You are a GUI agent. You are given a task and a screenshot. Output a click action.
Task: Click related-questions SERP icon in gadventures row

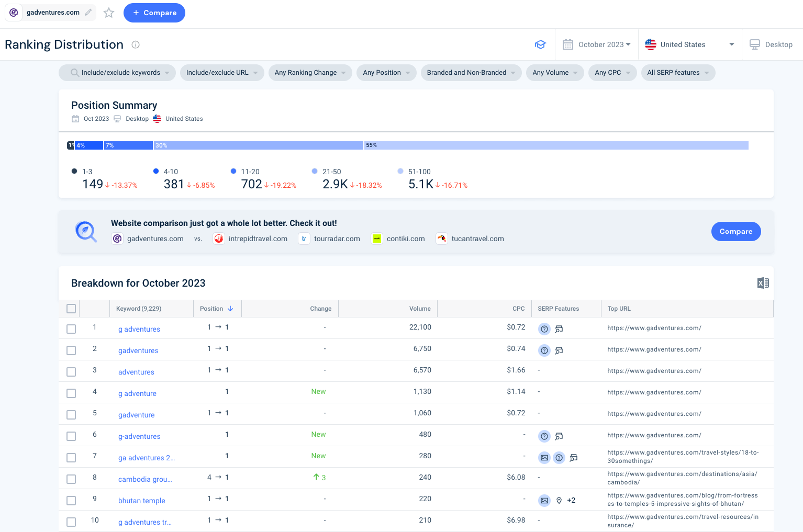coord(544,350)
